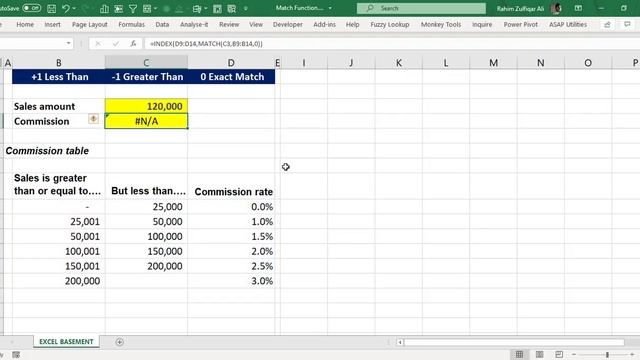Switch to Page Break Preview icon
Viewport: 640px width, 360px height.
tap(559, 354)
